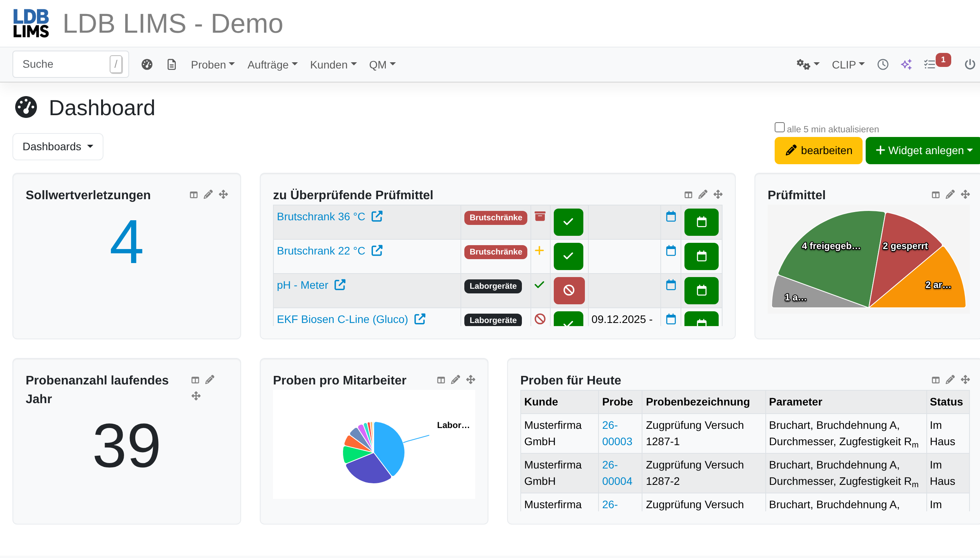Click the document icon in navbar
The image size is (980, 558).
click(171, 64)
